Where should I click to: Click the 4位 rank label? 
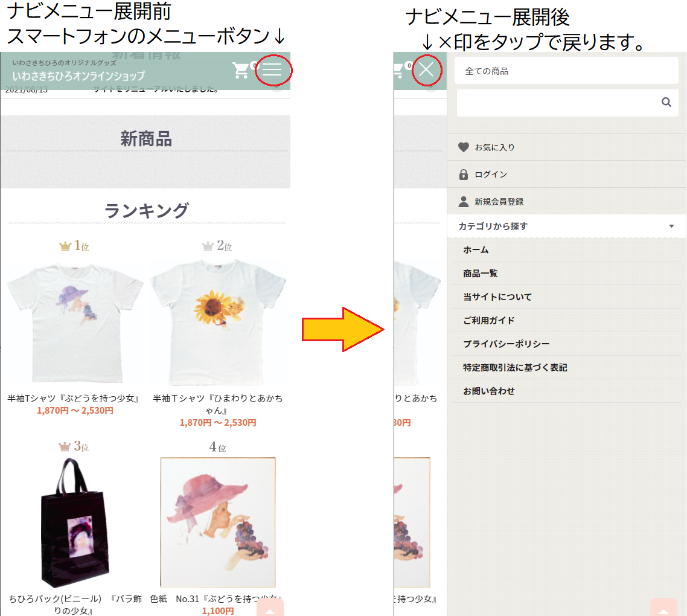click(217, 447)
